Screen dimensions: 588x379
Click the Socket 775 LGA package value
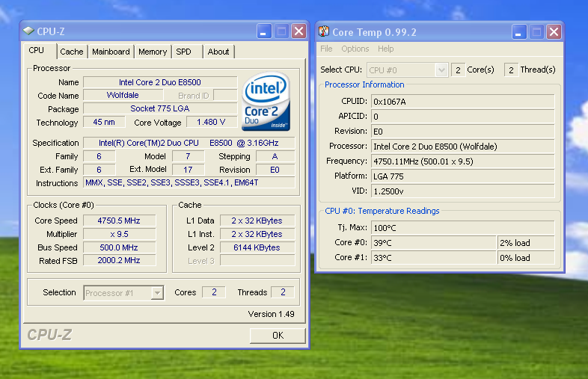coord(160,108)
